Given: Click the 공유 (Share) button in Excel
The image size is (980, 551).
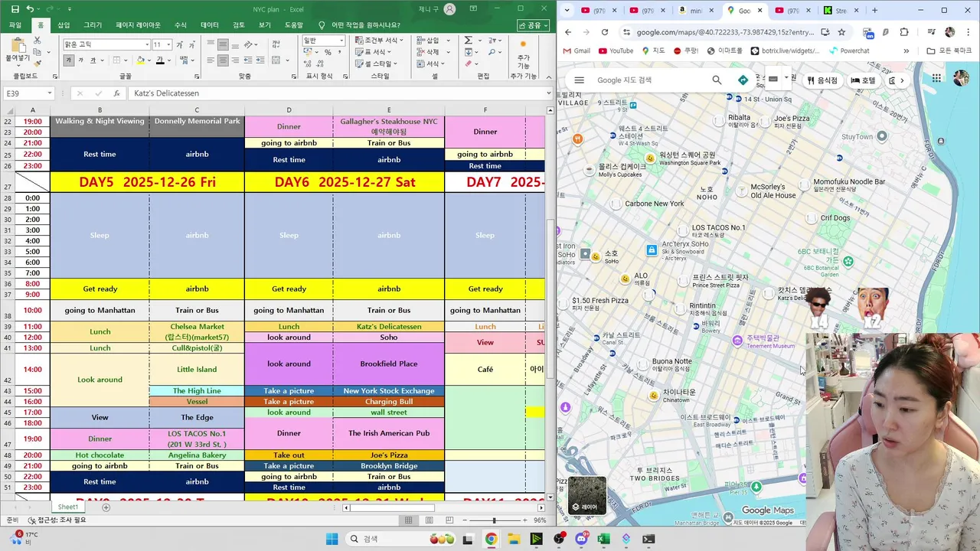Looking at the screenshot, I should click(x=534, y=25).
